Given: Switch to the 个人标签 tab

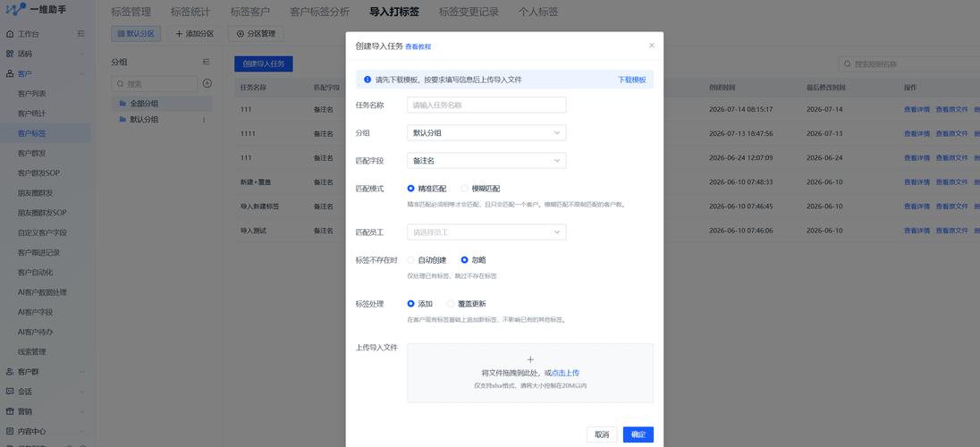Looking at the screenshot, I should coord(538,12).
